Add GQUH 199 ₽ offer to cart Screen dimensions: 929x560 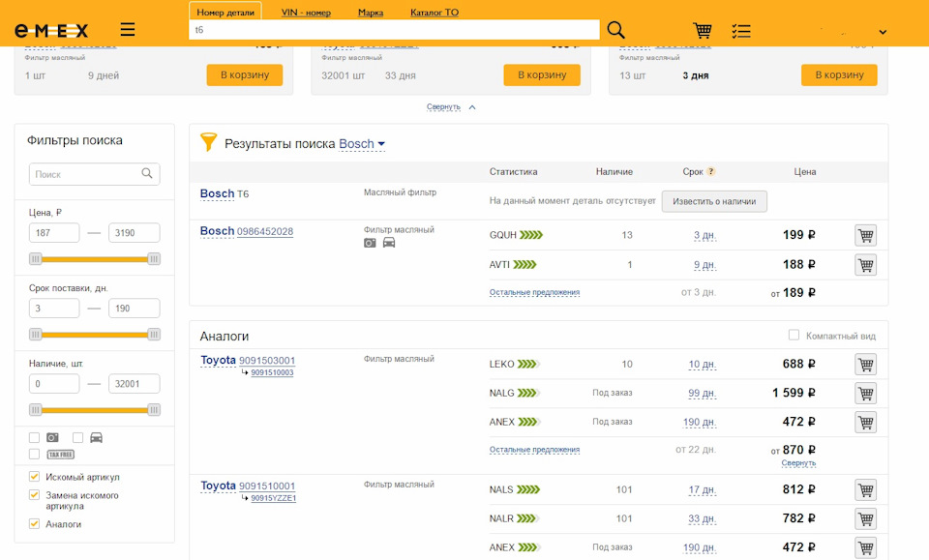(865, 235)
